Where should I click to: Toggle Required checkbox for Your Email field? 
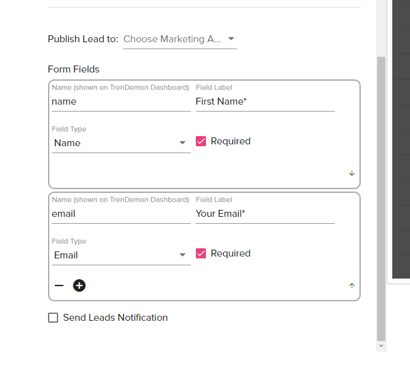[201, 253]
